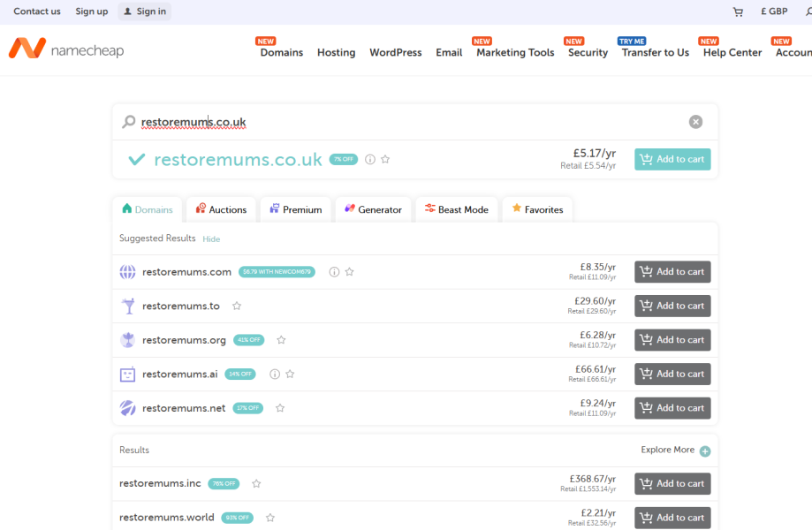
Task: Click the 41% OFF badge on restoremums.org
Action: pos(248,340)
